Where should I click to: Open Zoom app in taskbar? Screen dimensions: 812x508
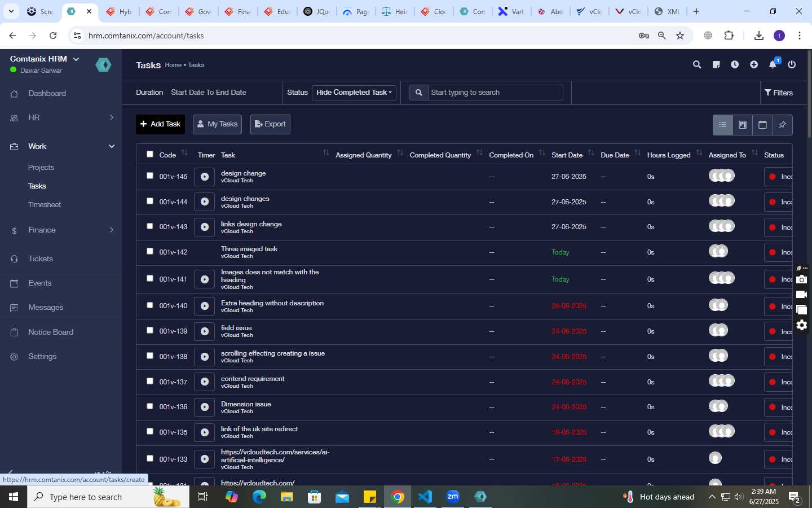tap(453, 497)
